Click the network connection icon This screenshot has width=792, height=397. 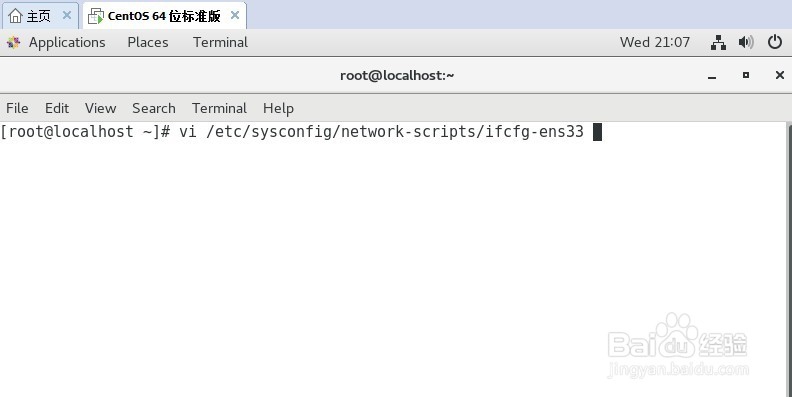point(718,42)
